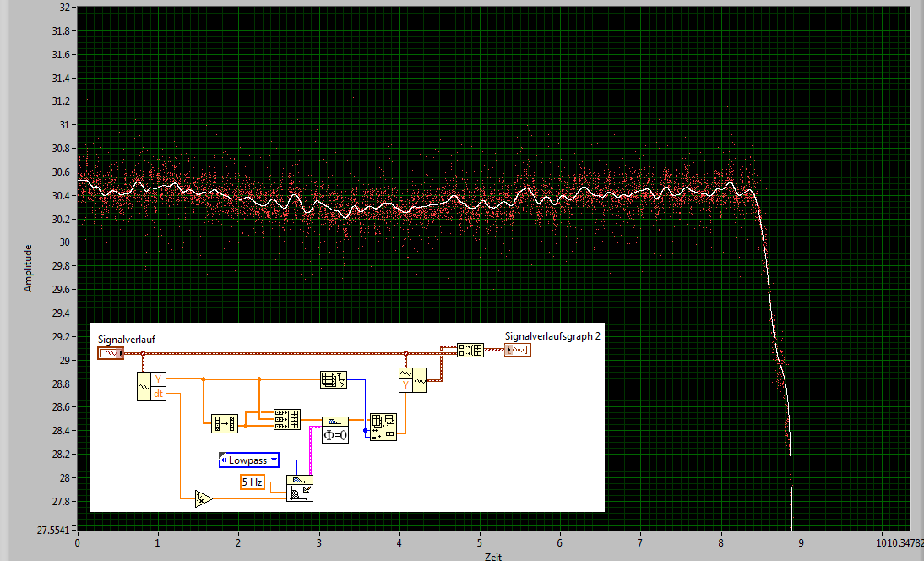Viewport: 924px width, 561px height.
Task: Select the Build Array node wired to the graph terminal
Action: (x=470, y=350)
